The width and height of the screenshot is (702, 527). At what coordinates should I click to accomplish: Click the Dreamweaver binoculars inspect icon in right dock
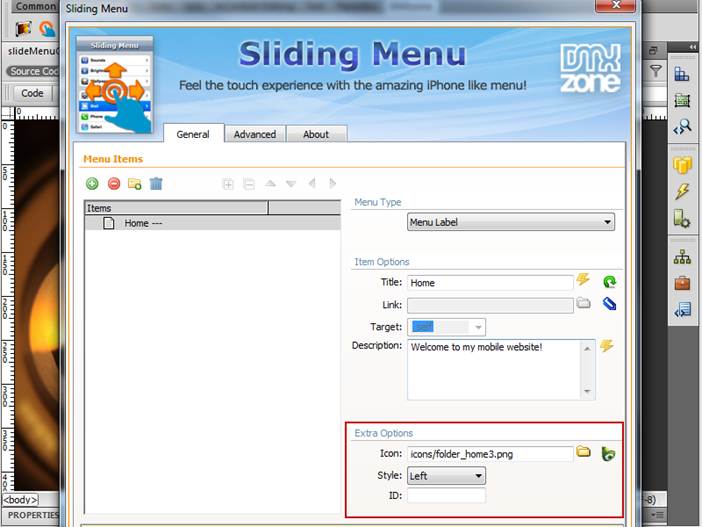coord(682,127)
